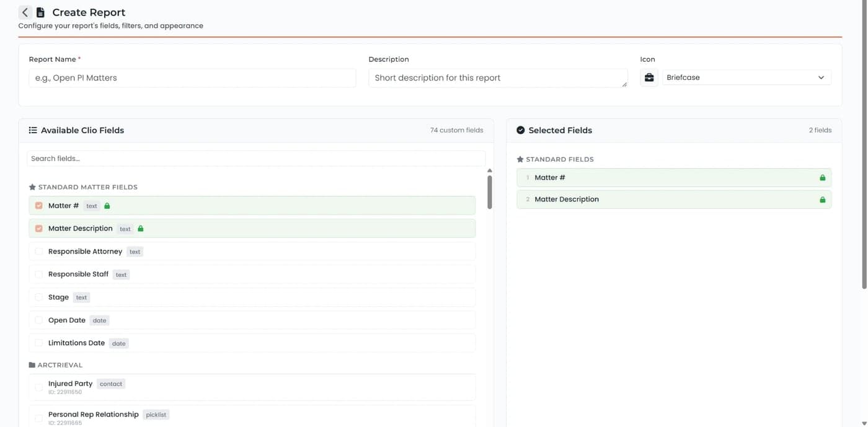
Task: Click lock icon on selected Matter # row
Action: pos(823,177)
